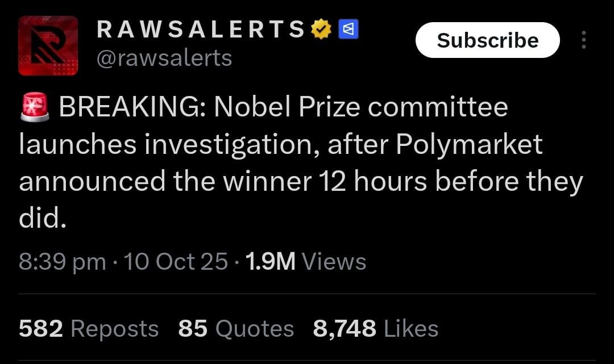Viewport: 614px width, 364px height.
Task: Click the red siren emoji
Action: (x=35, y=107)
